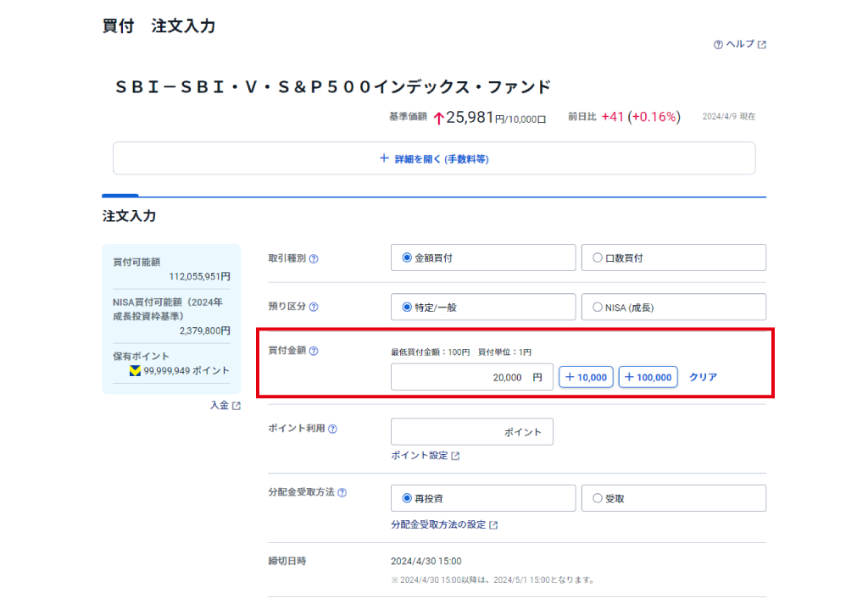This screenshot has width=868, height=604.
Task: Expand 詳細を開く (手数料等) section
Action: [x=434, y=158]
